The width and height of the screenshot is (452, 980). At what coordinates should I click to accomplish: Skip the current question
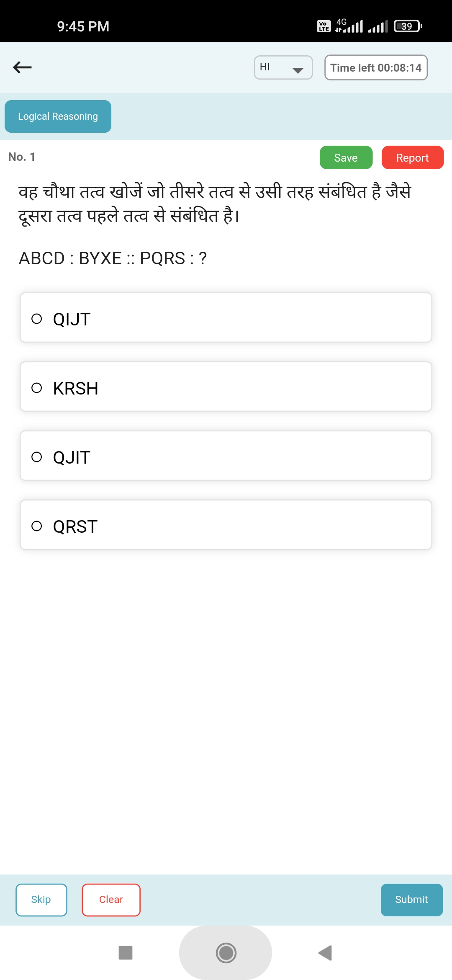click(41, 900)
